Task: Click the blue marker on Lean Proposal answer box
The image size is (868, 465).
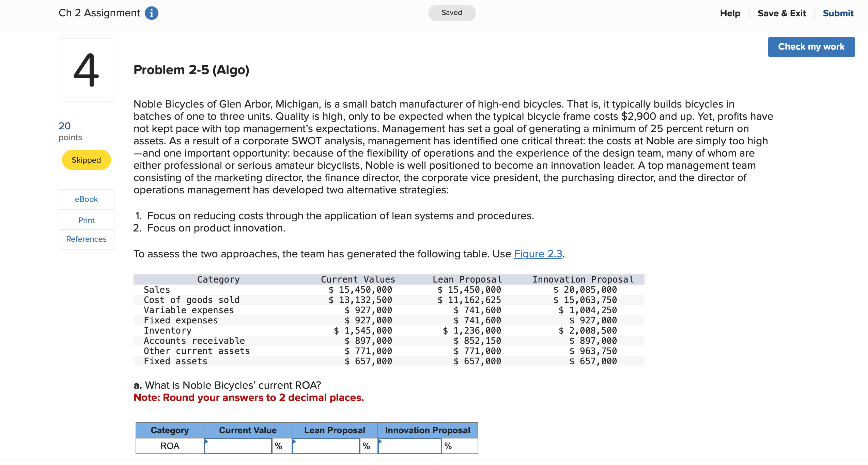Action: pyautogui.click(x=294, y=441)
